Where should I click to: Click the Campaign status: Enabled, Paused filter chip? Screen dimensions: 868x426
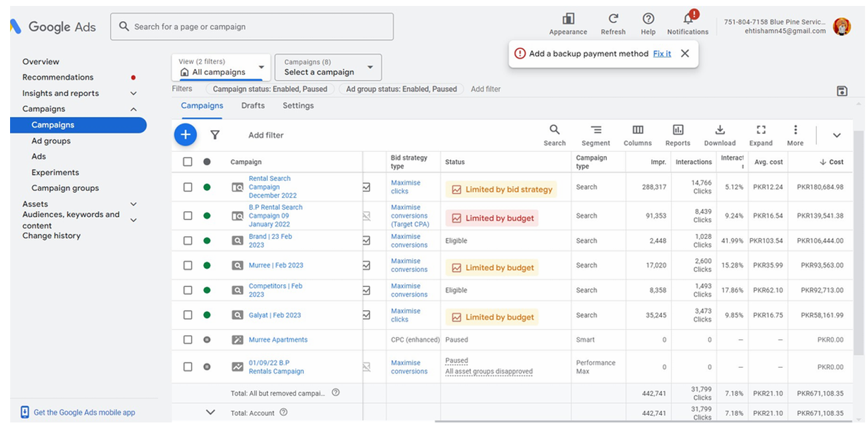270,89
